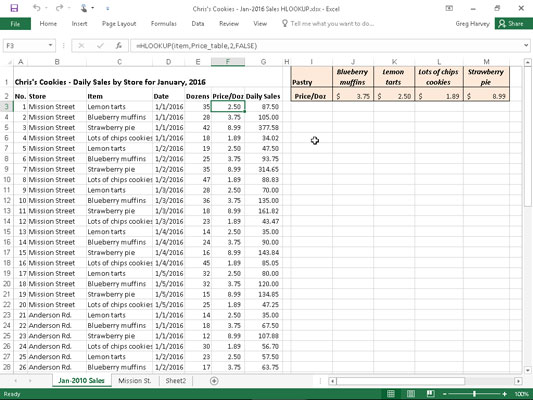The width and height of the screenshot is (533, 400).
Task: Click the Redo arrow icon
Action: (x=59, y=8)
